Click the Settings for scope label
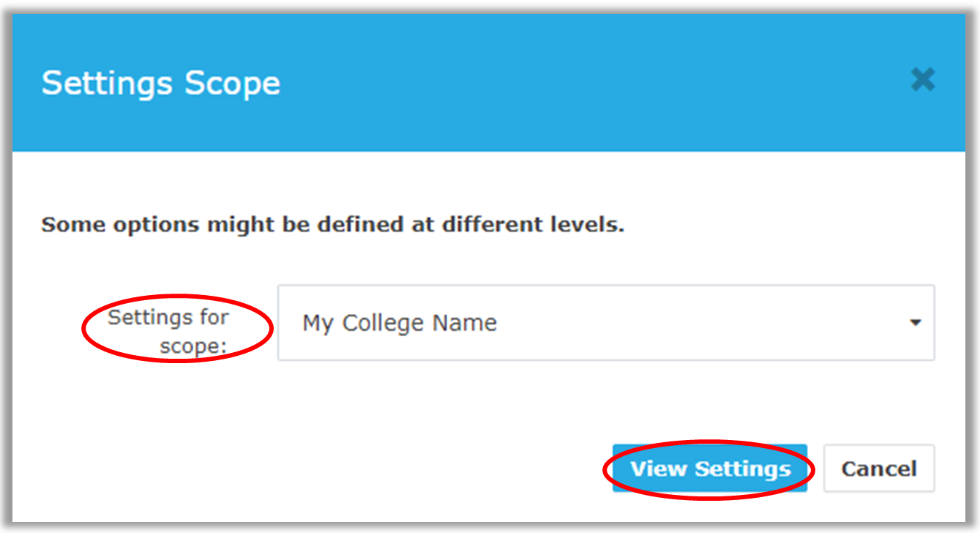 (x=168, y=332)
